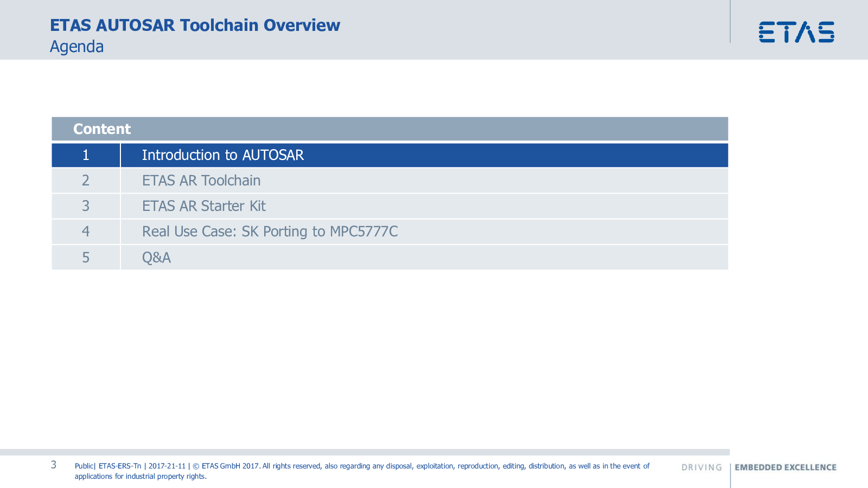The image size is (868, 488).
Task: Click agenda number 2 cell
Action: click(86, 181)
